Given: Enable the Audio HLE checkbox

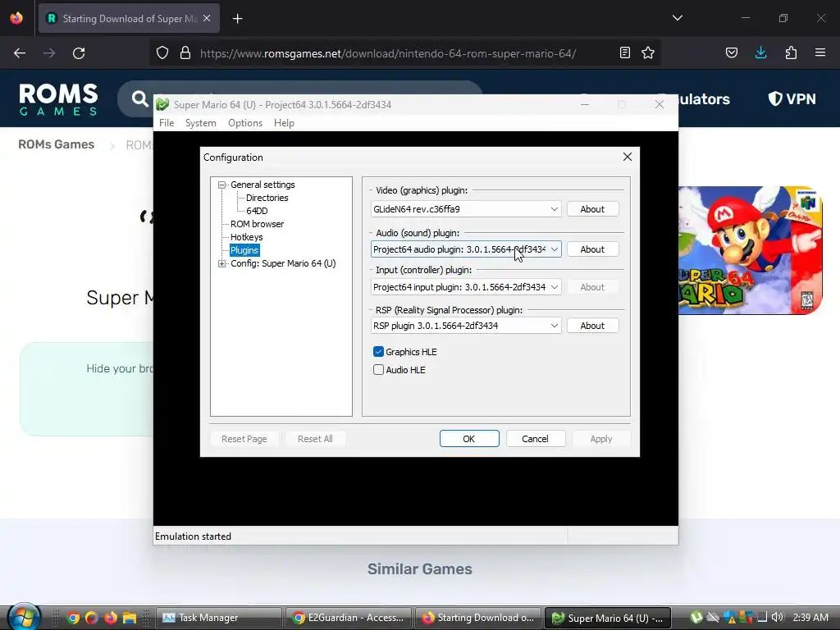Looking at the screenshot, I should click(x=378, y=370).
